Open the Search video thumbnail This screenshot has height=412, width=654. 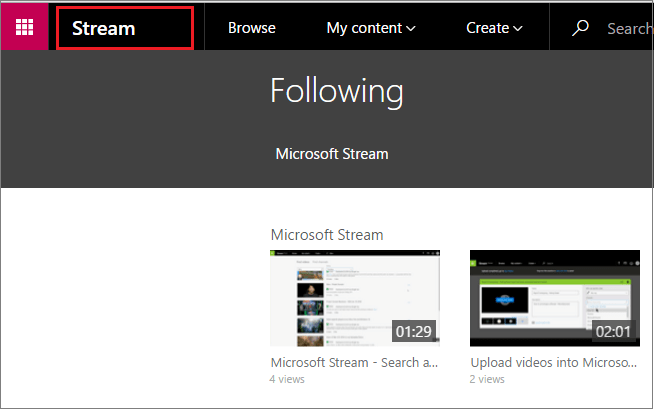point(355,298)
